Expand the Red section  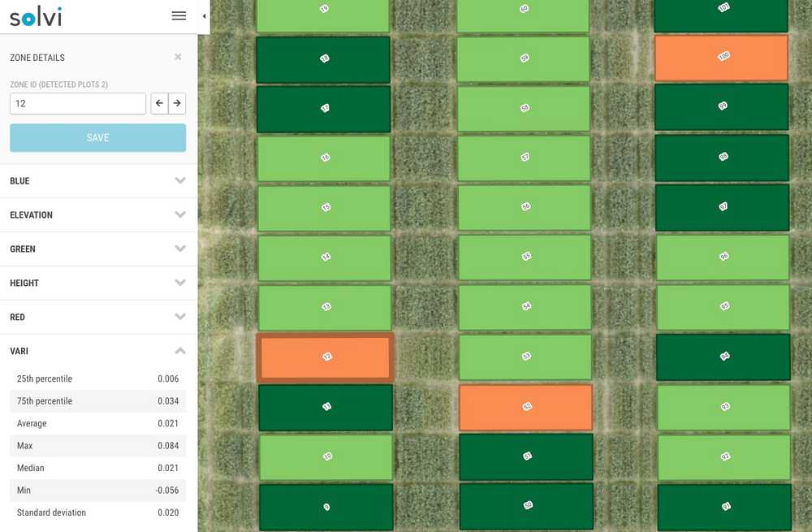click(x=98, y=317)
